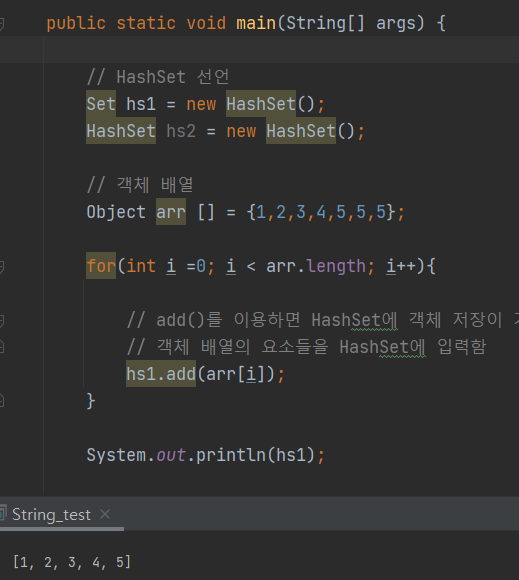
Task: Switch to the String_test run tab
Action: click(x=51, y=515)
